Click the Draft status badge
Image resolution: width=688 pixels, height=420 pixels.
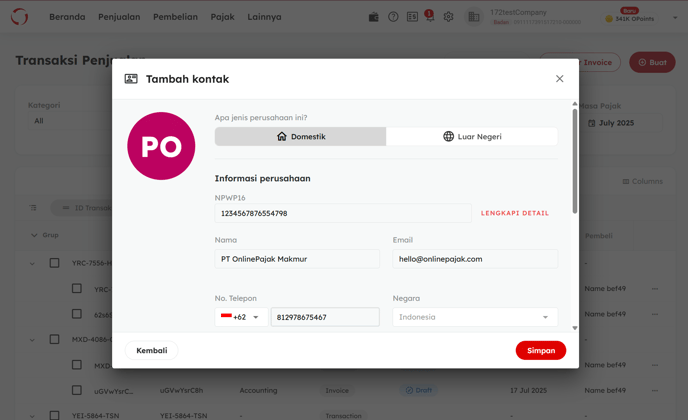(419, 390)
